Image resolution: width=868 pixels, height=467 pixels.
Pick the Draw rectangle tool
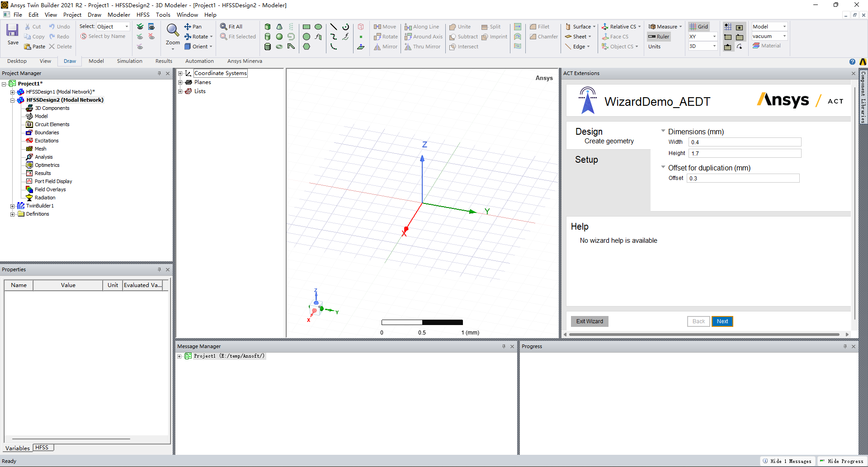point(307,27)
